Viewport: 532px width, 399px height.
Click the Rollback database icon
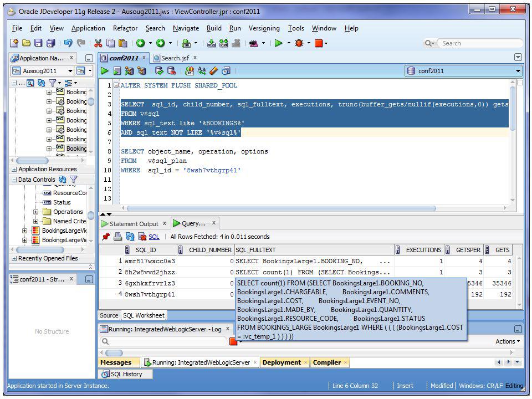coord(171,70)
